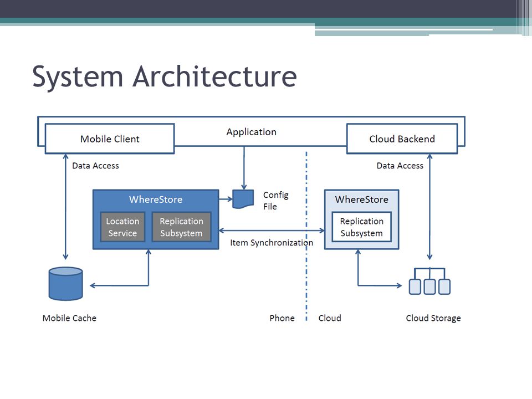Click the cloud-side WhereStore title
The image size is (532, 399).
(362, 199)
